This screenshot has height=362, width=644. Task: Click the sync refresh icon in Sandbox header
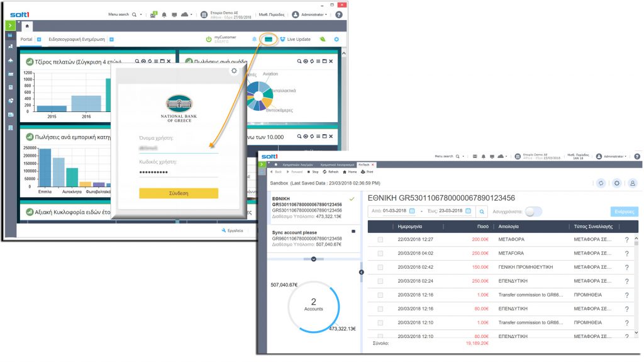pyautogui.click(x=601, y=183)
